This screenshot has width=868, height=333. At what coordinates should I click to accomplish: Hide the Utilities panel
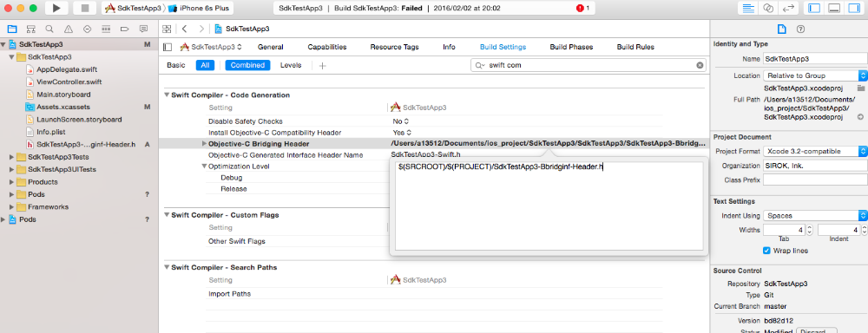coord(854,9)
